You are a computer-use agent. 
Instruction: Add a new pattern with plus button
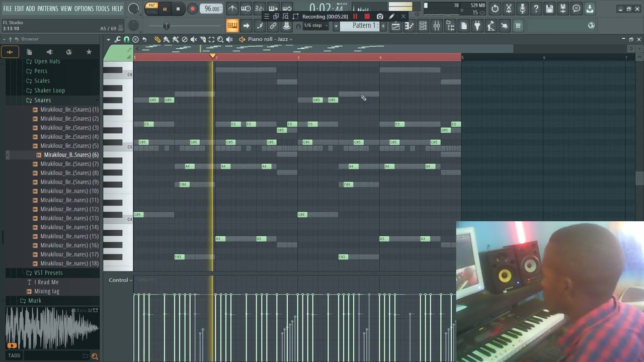(383, 26)
